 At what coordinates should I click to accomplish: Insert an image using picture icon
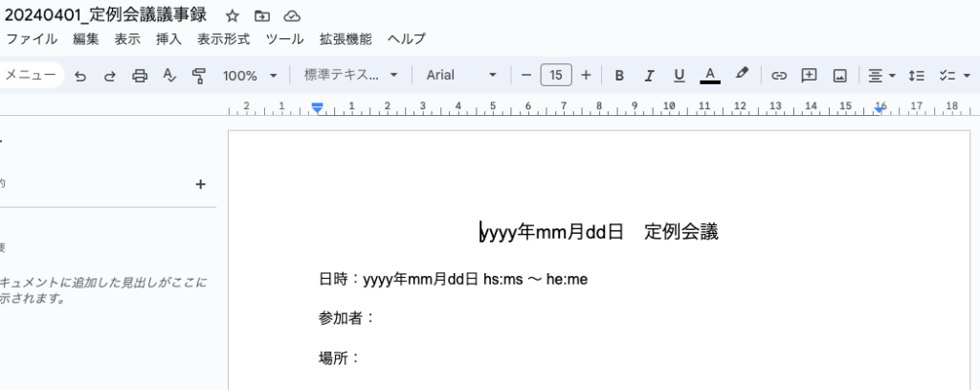[839, 75]
